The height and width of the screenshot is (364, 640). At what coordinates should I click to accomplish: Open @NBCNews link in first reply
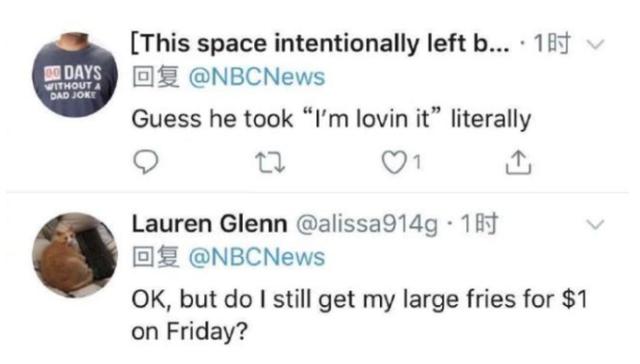256,77
